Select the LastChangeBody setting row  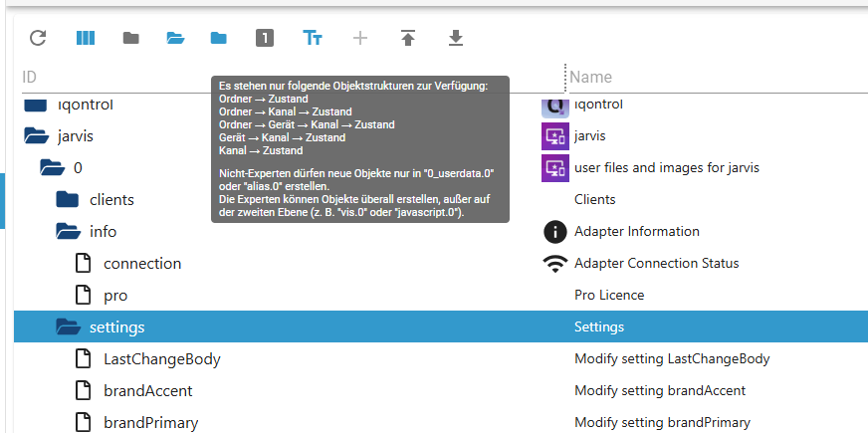pyautogui.click(x=161, y=359)
